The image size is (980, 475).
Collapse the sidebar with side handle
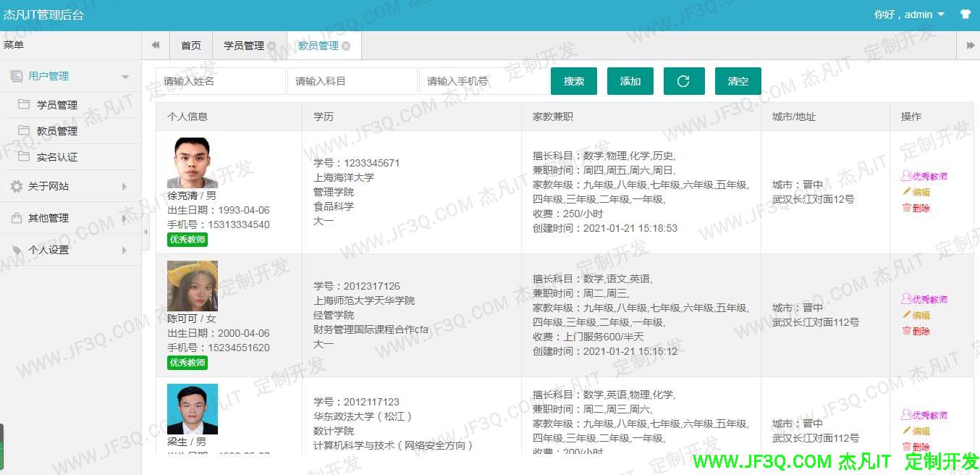(145, 231)
